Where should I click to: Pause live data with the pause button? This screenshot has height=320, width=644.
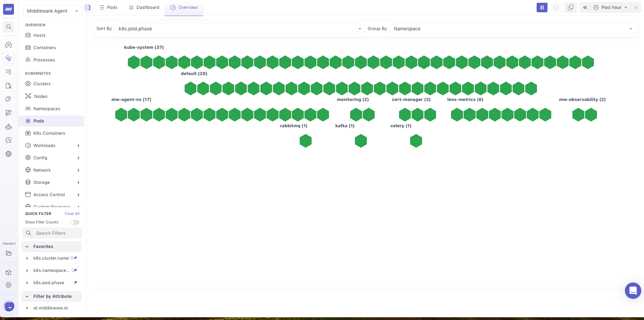pos(542,8)
